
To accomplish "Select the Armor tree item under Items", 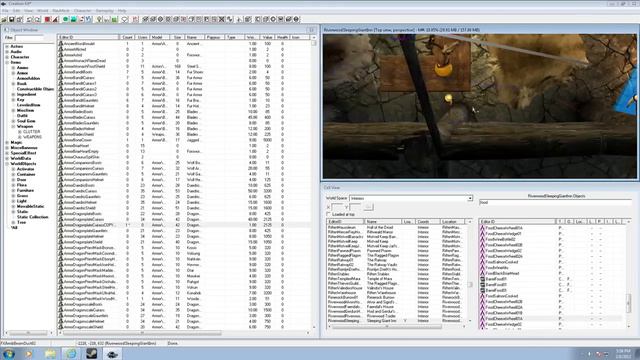I will click(x=22, y=73).
